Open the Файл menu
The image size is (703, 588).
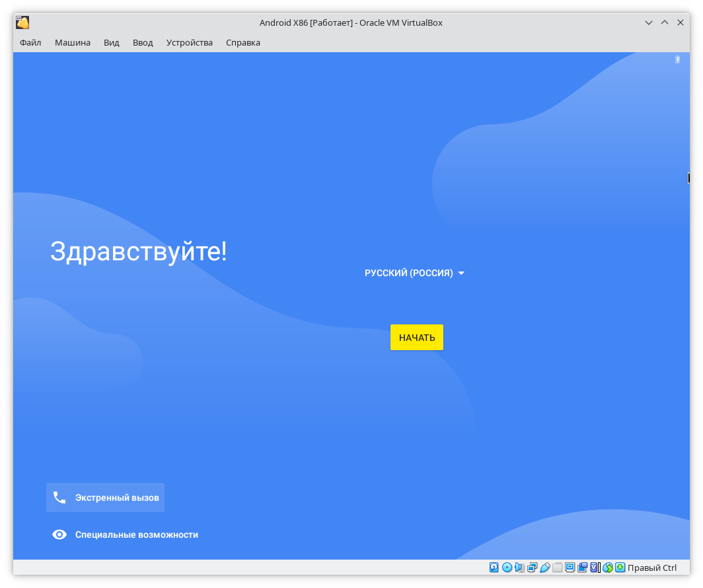tap(30, 42)
